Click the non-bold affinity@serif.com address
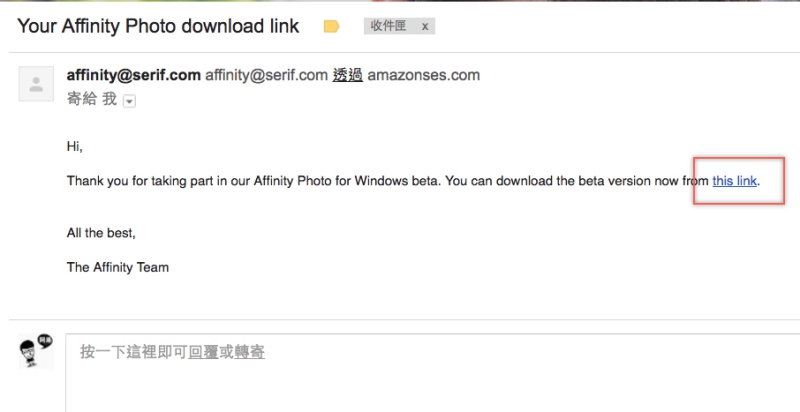Image resolution: width=800 pixels, height=412 pixels. point(266,75)
